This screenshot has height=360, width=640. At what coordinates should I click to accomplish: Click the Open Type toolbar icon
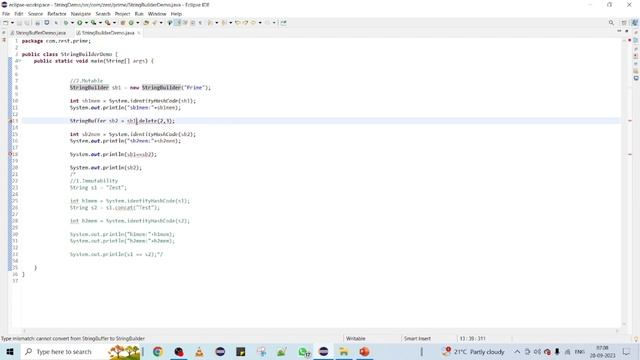click(146, 23)
